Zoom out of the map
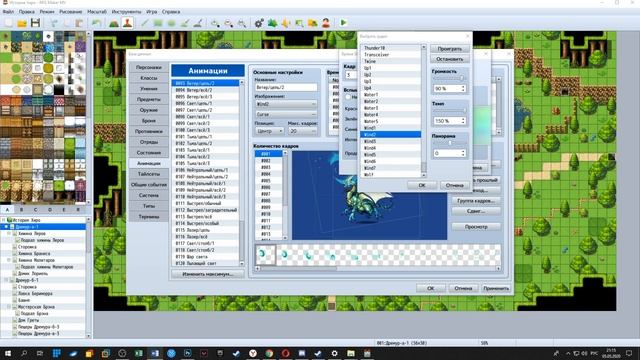640x360 pixels. (229, 23)
